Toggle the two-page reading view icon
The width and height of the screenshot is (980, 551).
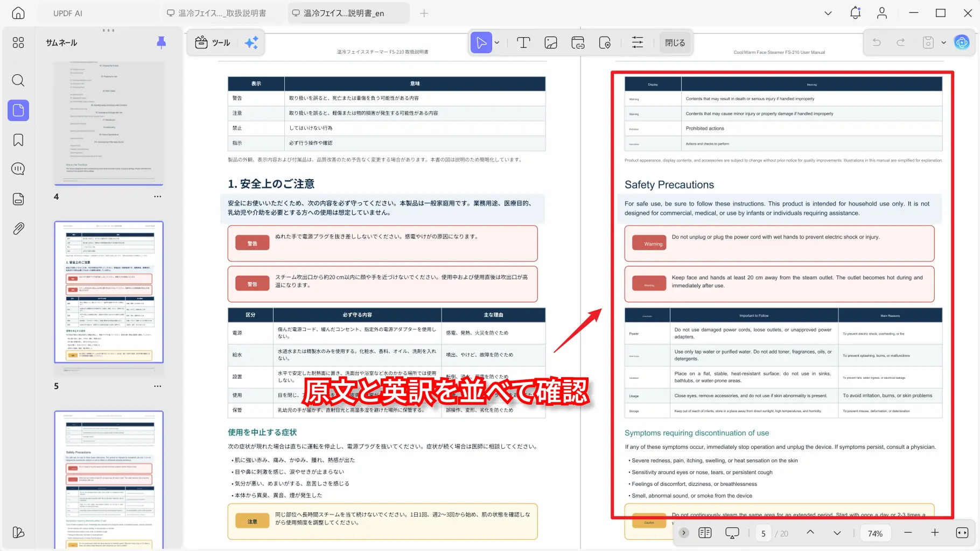point(705,533)
